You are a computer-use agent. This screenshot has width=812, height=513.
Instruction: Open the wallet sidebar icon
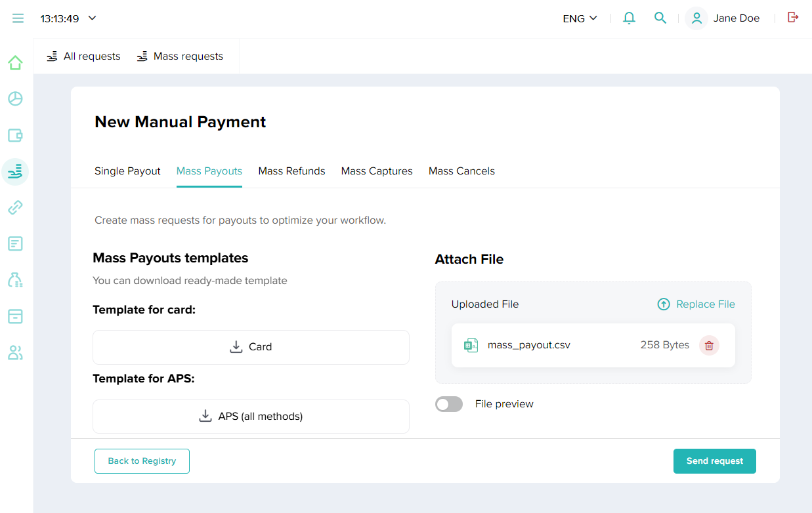[15, 136]
